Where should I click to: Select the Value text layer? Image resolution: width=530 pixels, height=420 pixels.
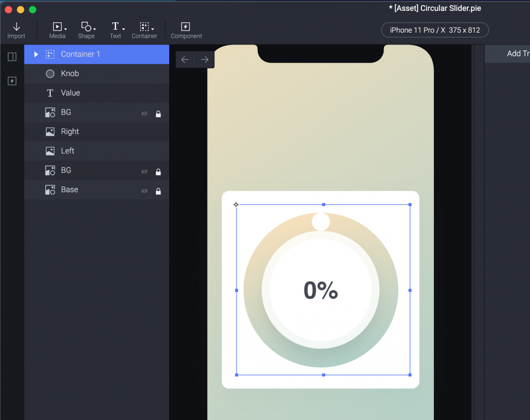(97, 93)
